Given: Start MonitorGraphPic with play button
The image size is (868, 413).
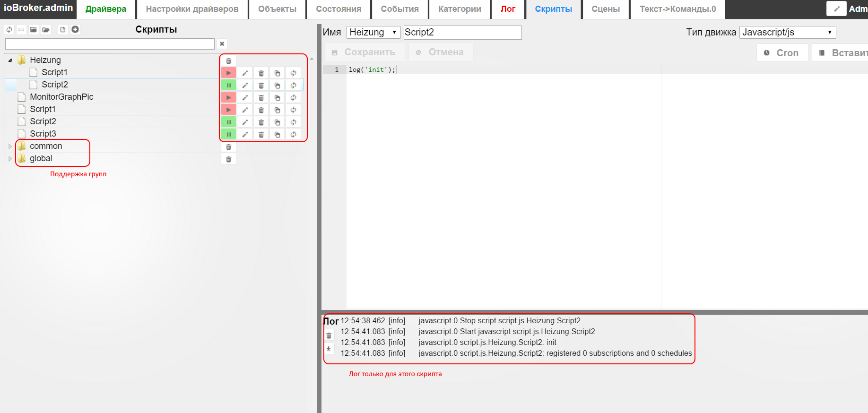Looking at the screenshot, I should point(228,98).
